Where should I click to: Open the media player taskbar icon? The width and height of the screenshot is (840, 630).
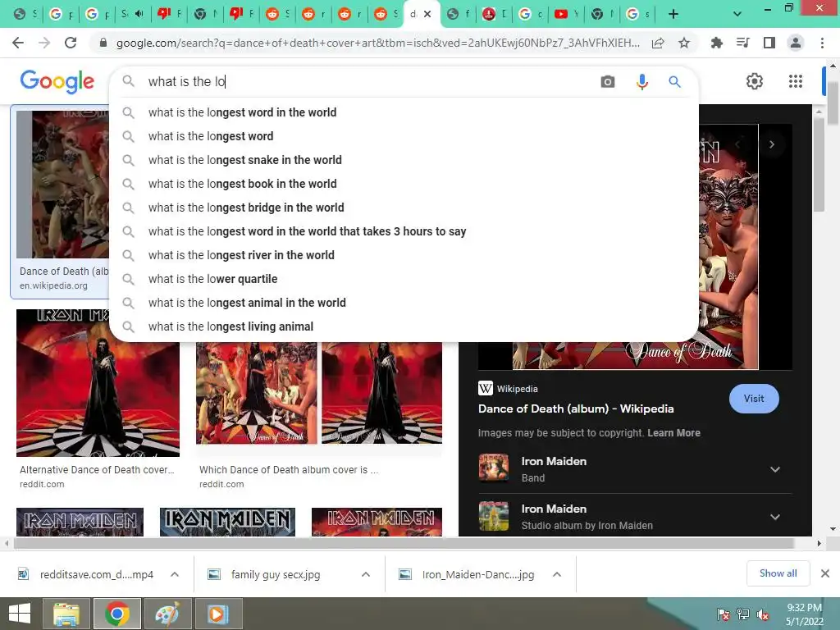pos(217,614)
